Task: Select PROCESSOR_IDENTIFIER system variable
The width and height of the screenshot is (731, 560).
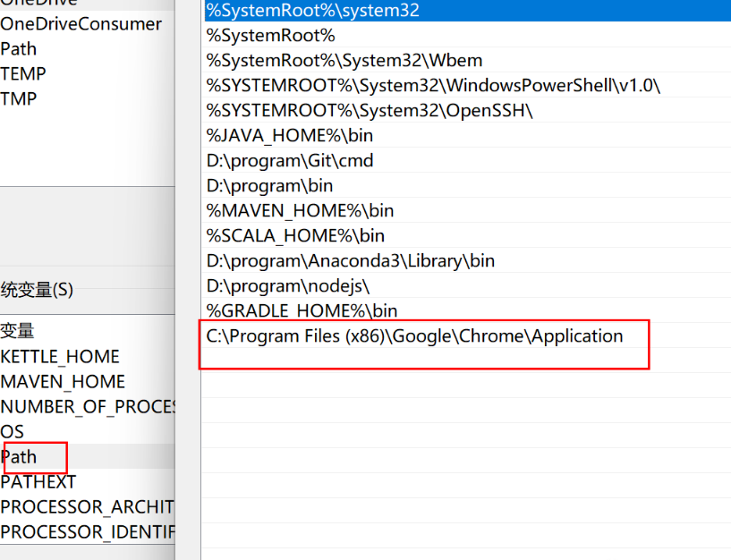Action: tap(87, 532)
